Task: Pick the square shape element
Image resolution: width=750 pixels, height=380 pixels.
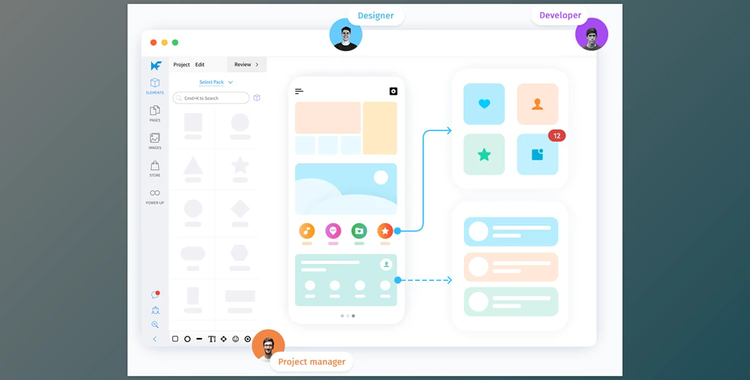Action: pyautogui.click(x=193, y=123)
